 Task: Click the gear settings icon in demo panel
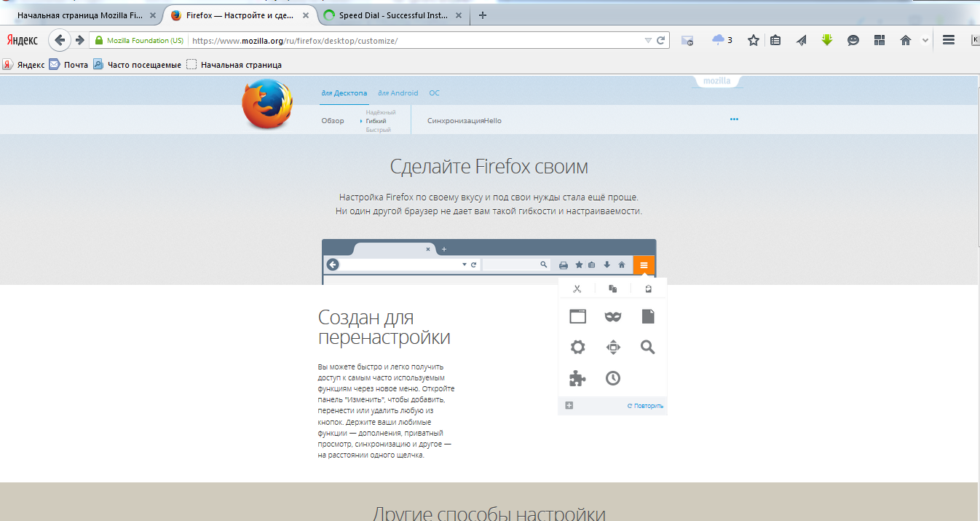tap(577, 348)
